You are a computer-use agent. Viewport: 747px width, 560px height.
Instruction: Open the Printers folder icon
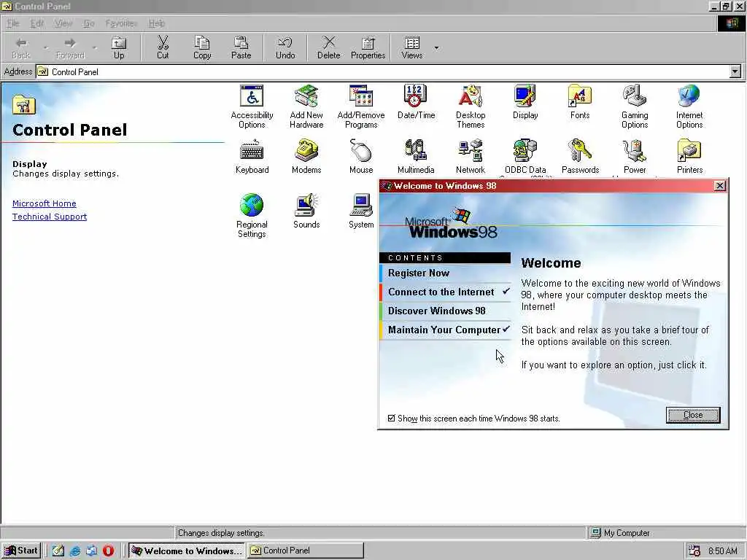click(x=689, y=157)
